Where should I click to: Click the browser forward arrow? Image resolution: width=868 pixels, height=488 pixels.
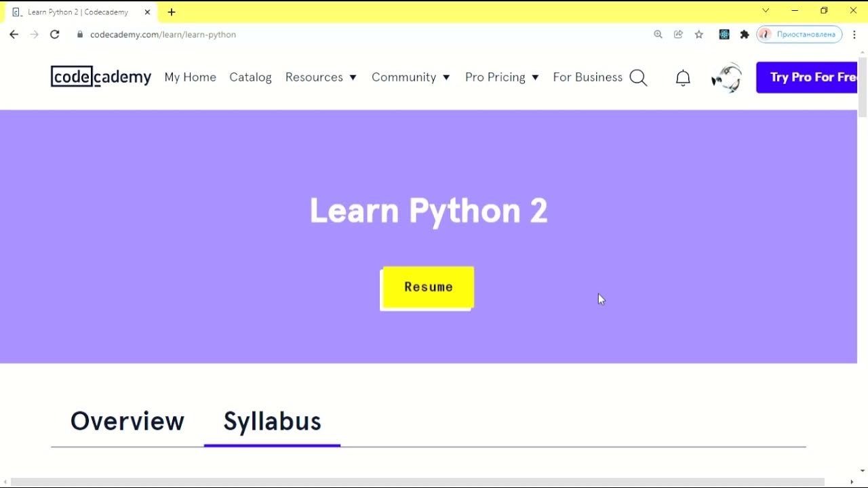tap(35, 35)
